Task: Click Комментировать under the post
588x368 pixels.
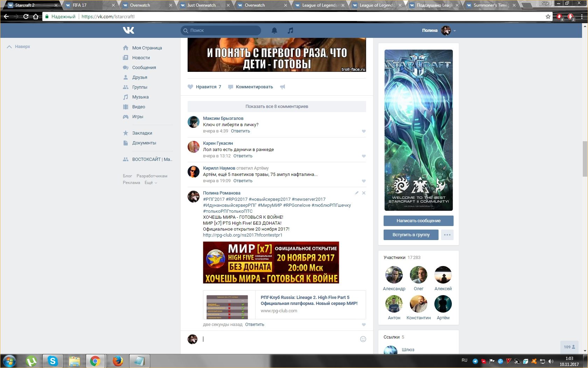Action: (x=251, y=87)
